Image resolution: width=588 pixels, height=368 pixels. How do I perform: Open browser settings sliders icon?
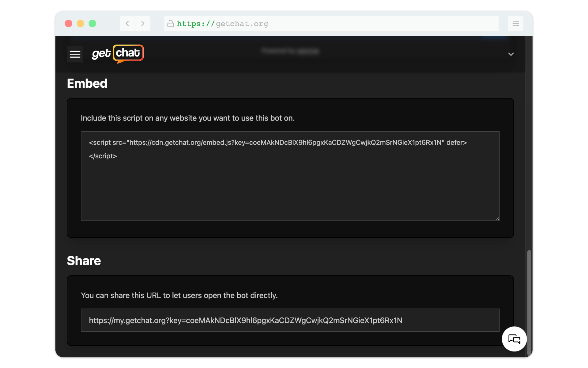[516, 24]
